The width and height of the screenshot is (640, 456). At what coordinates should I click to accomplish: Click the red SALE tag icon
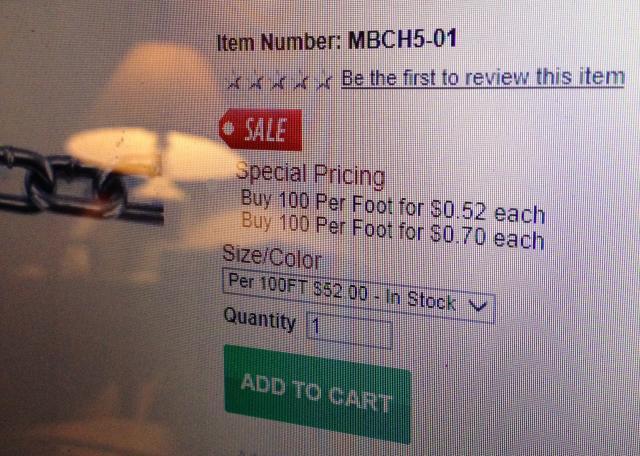click(x=261, y=130)
